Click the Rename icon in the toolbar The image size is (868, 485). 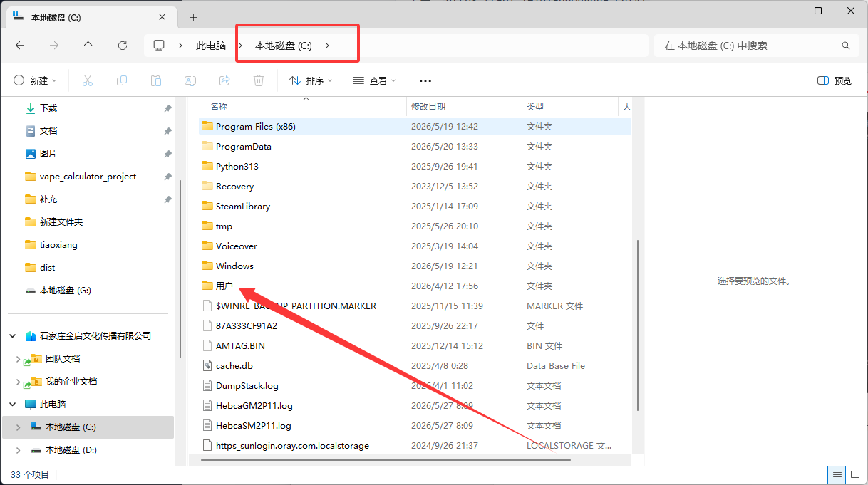click(x=190, y=80)
